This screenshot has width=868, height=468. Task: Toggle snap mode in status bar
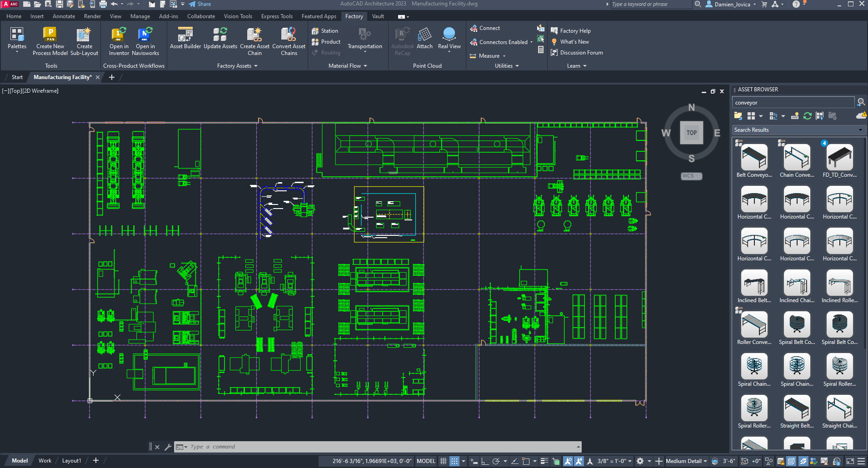tap(454, 461)
